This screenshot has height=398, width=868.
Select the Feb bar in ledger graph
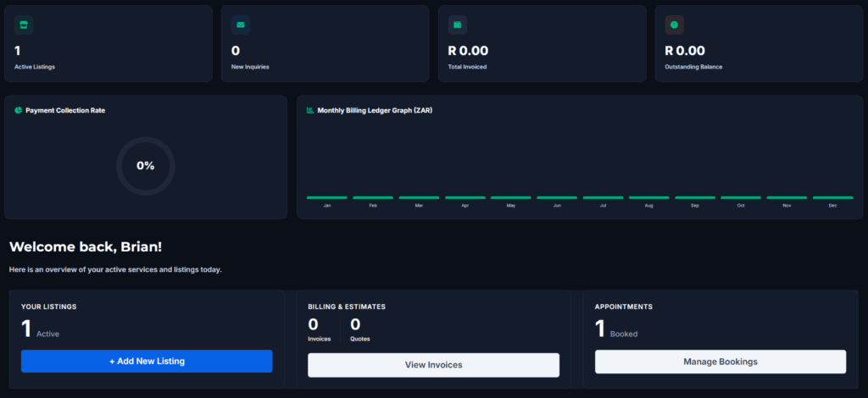[373, 197]
